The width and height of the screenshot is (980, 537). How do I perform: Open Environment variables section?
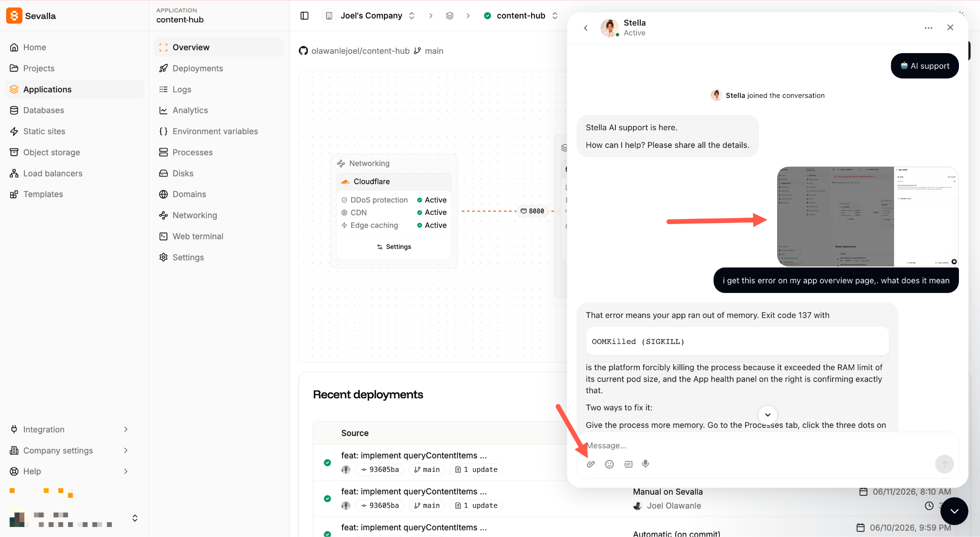[x=219, y=131]
